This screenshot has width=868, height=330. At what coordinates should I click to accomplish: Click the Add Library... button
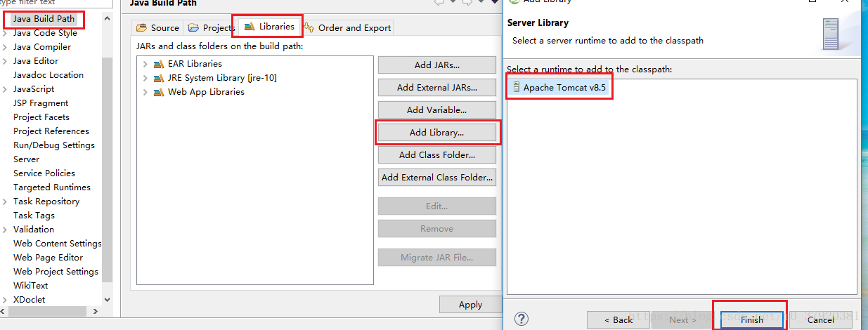tap(436, 133)
